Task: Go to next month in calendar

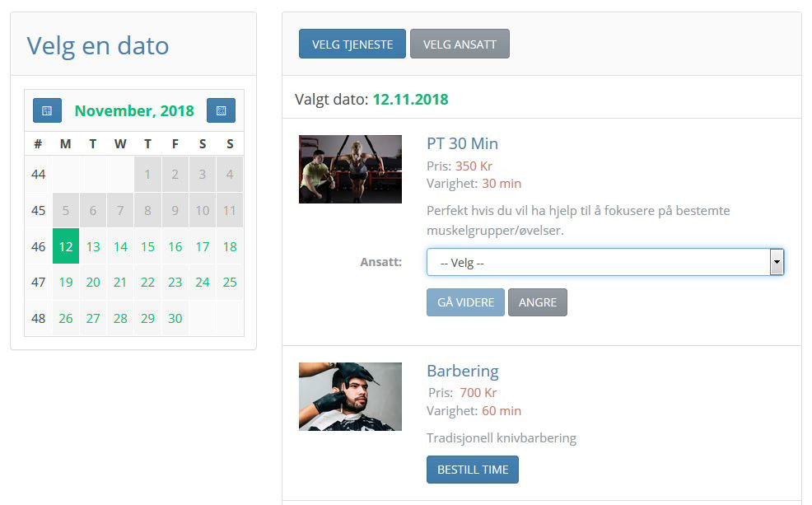Action: [221, 110]
